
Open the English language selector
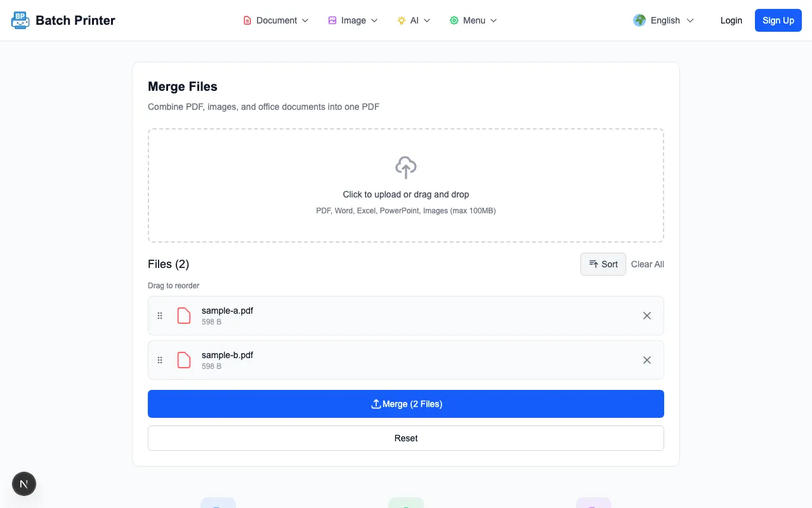[x=664, y=20]
